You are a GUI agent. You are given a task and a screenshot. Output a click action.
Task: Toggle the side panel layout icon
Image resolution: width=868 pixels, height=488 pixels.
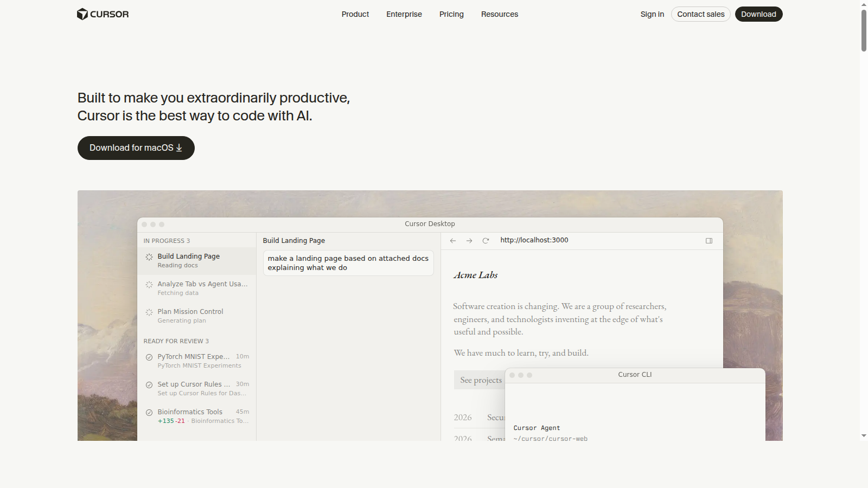pos(709,241)
